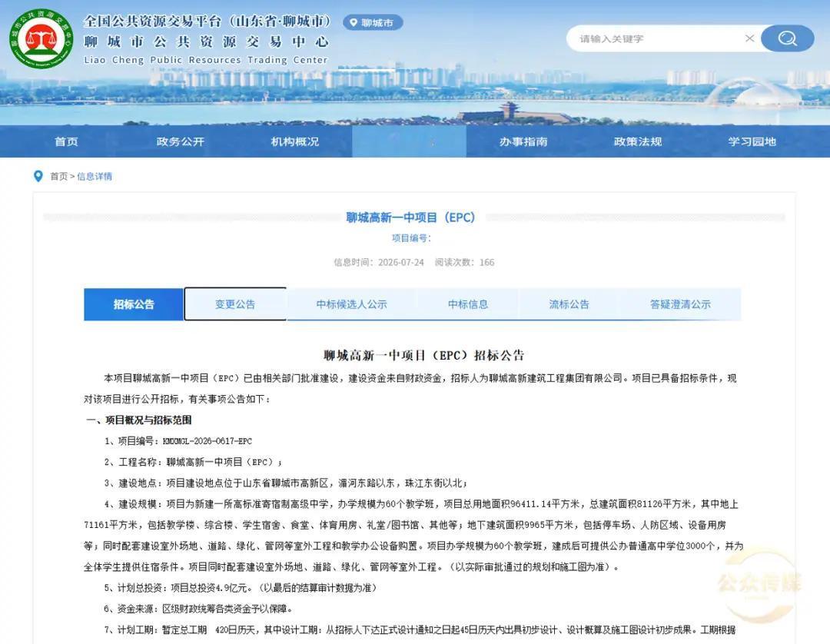Clear search field with the X icon
This screenshot has height=644, width=830.
pyautogui.click(x=749, y=38)
